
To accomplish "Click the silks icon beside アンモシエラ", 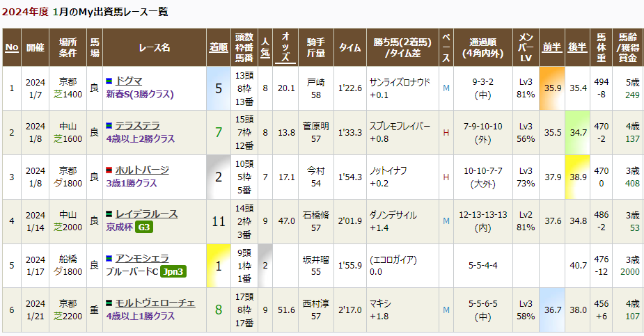I will click(109, 259).
